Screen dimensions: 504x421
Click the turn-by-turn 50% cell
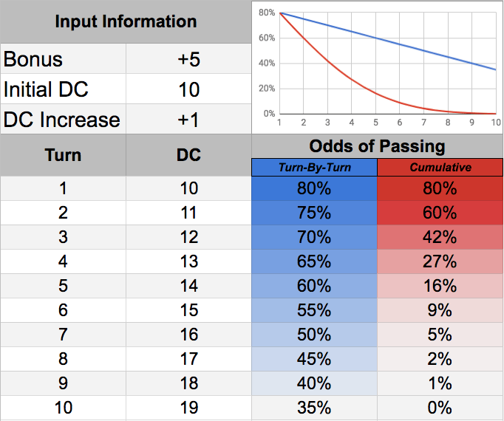(314, 335)
